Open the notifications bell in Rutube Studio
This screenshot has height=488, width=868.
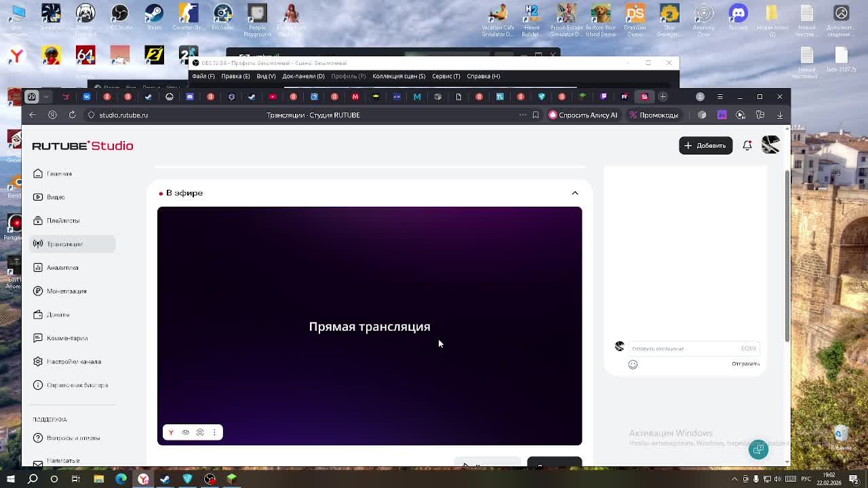(747, 146)
